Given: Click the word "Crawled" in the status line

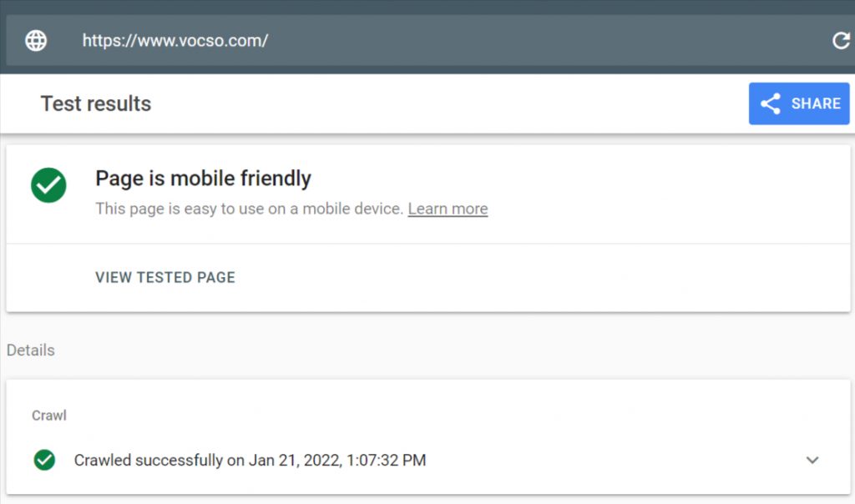Looking at the screenshot, I should (x=102, y=460).
